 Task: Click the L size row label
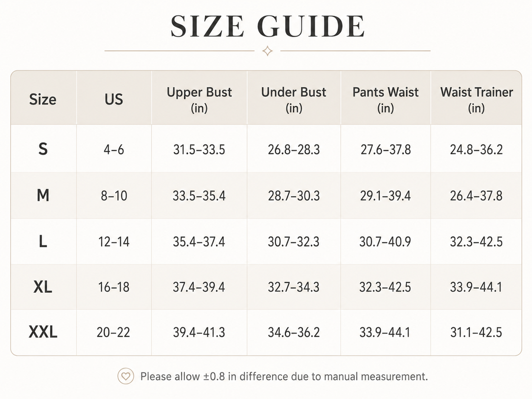click(43, 241)
